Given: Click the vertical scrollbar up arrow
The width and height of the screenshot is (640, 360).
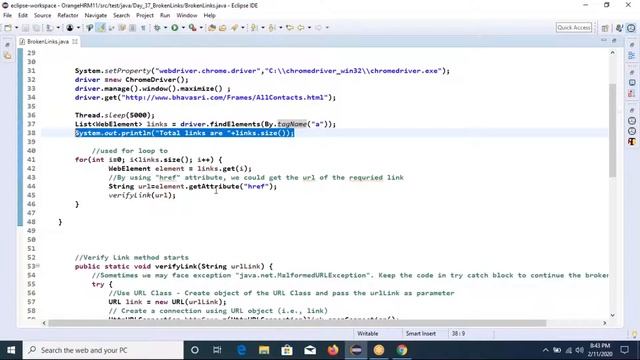Looking at the screenshot, I should tap(612, 53).
